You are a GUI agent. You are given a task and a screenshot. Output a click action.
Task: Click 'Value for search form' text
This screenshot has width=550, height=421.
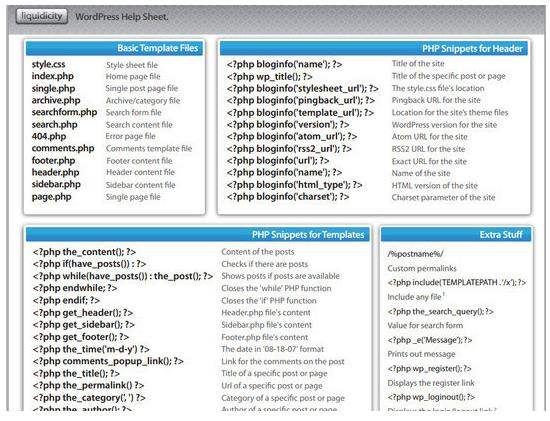click(x=425, y=325)
